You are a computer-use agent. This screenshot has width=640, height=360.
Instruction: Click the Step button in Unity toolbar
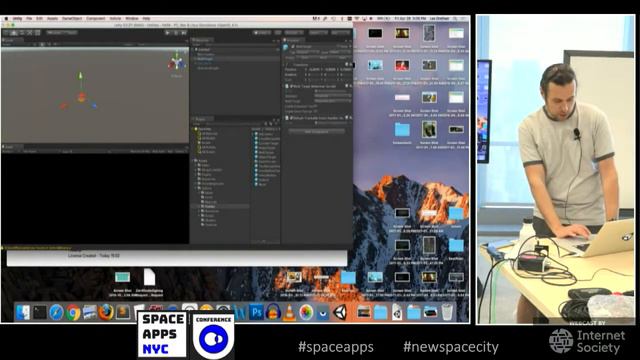click(184, 33)
